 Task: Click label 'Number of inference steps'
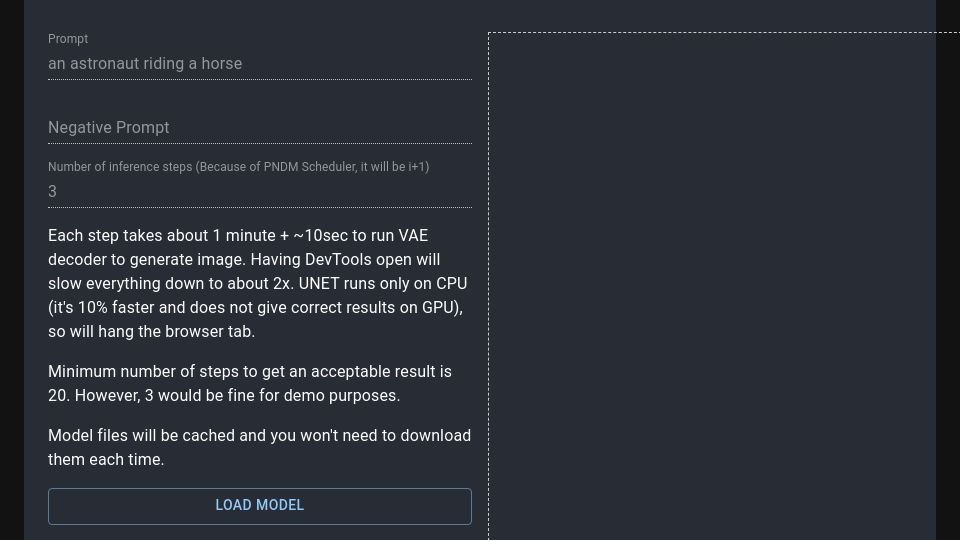point(120,167)
